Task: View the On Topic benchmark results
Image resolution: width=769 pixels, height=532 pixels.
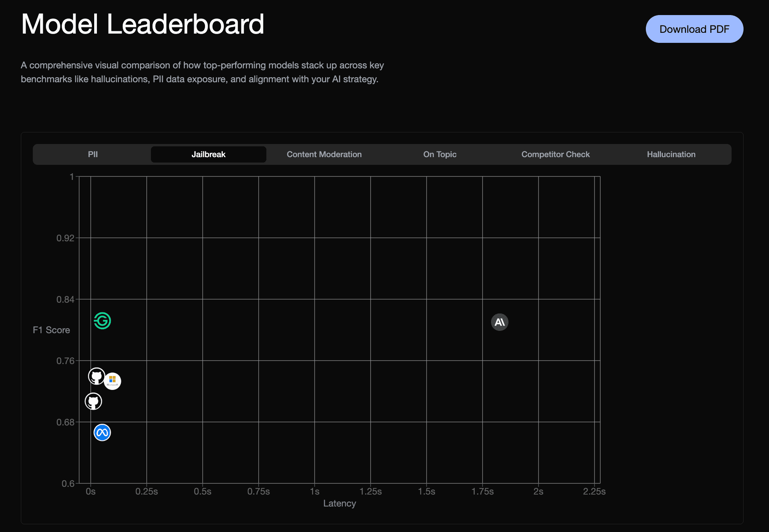Action: click(x=440, y=154)
